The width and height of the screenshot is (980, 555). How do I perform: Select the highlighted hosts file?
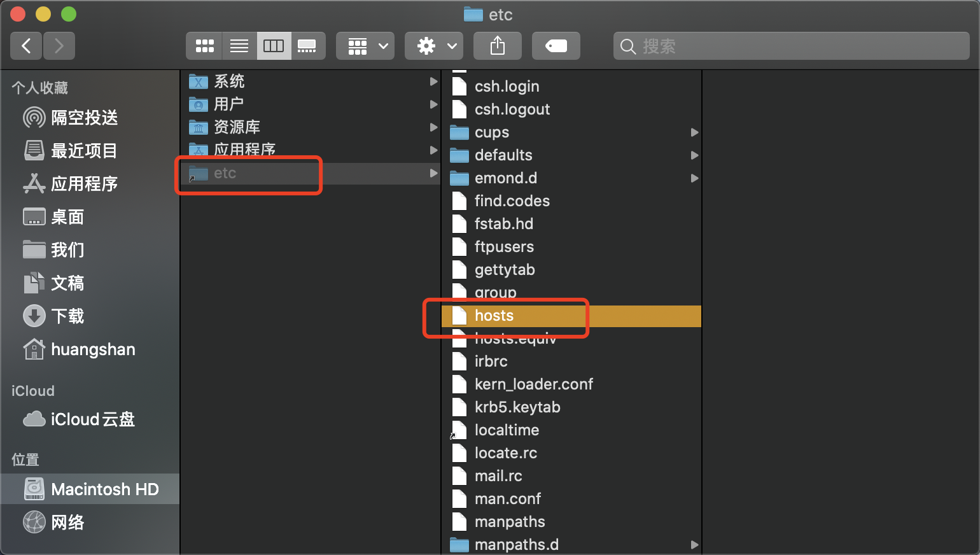pos(571,316)
